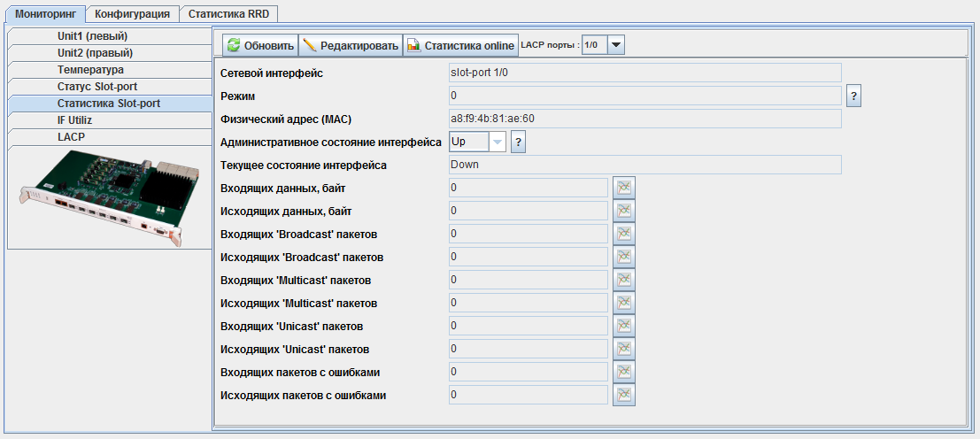
Task: Select Температура in the left panel
Action: (90, 70)
